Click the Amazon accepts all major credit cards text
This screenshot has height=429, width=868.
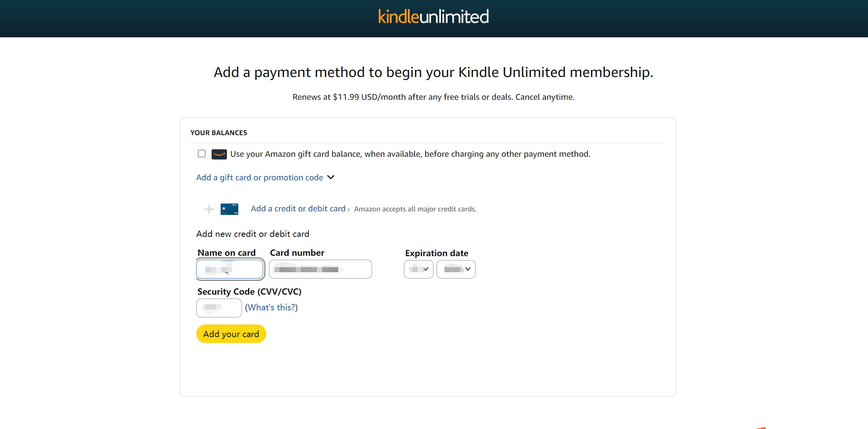pos(415,209)
